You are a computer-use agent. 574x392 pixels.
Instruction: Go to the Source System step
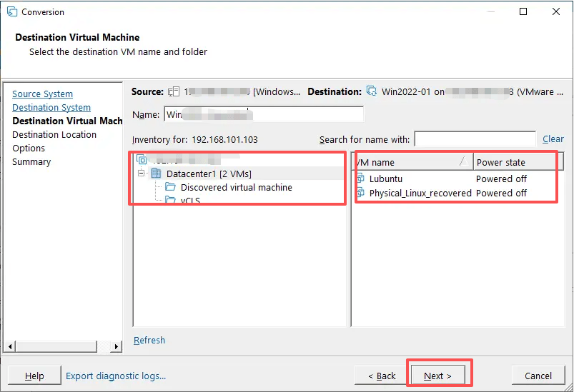coord(42,94)
